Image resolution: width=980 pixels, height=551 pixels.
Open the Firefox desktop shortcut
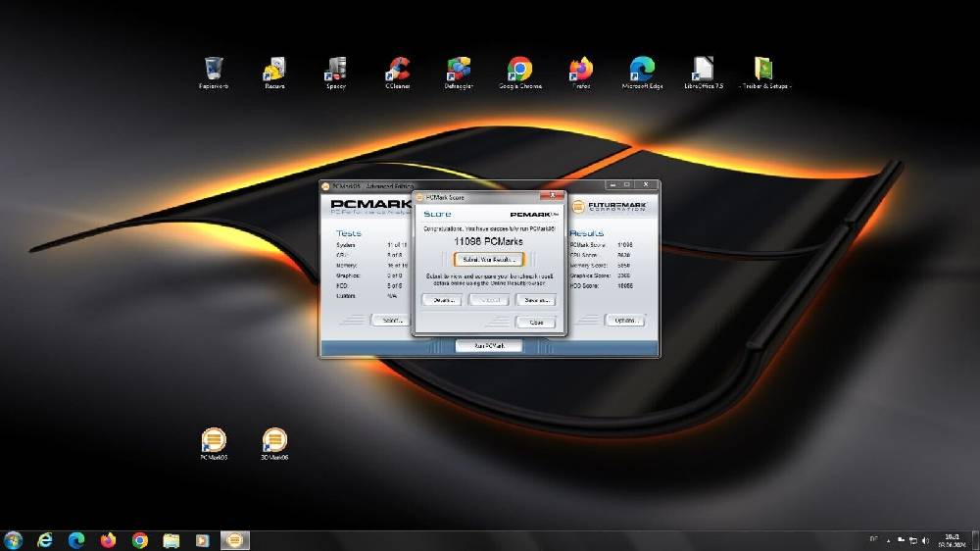point(581,73)
